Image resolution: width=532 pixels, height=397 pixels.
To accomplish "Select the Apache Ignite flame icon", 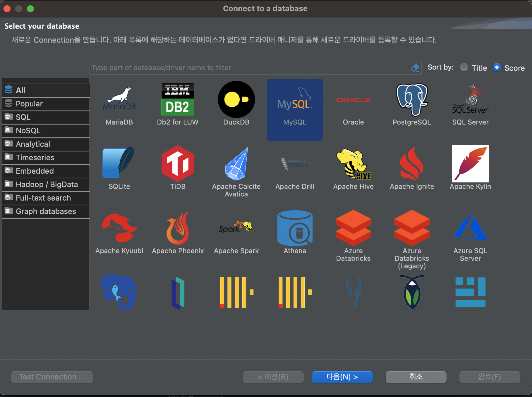I will click(412, 164).
